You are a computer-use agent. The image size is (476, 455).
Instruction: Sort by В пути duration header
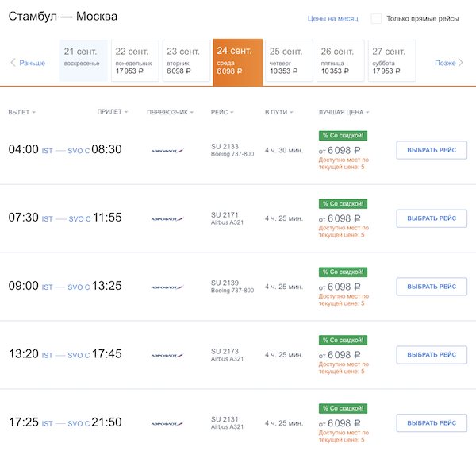tap(279, 112)
